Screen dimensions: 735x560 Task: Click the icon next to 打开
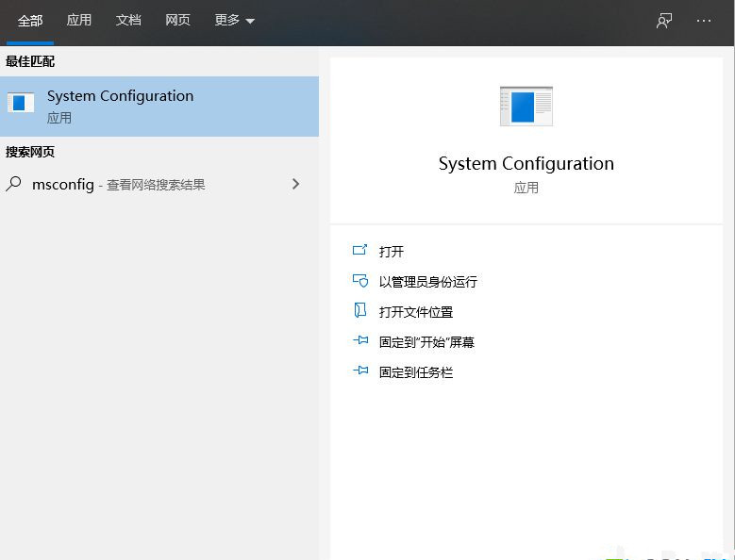point(359,251)
